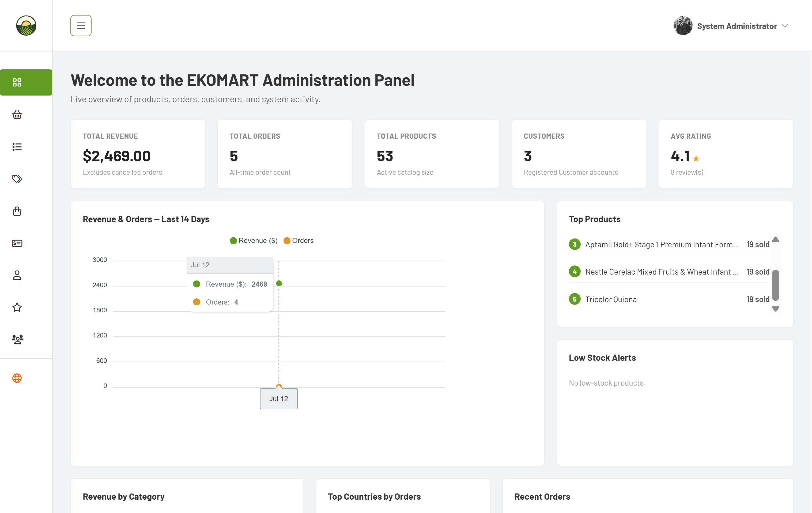Click the 8 review(s) text
Viewport: 812px width, 513px height.
[x=687, y=172]
